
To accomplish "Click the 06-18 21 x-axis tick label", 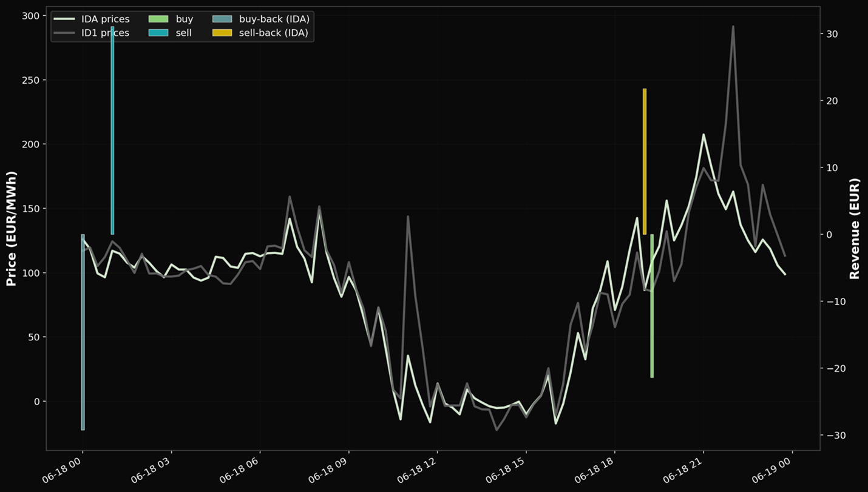I will point(683,471).
